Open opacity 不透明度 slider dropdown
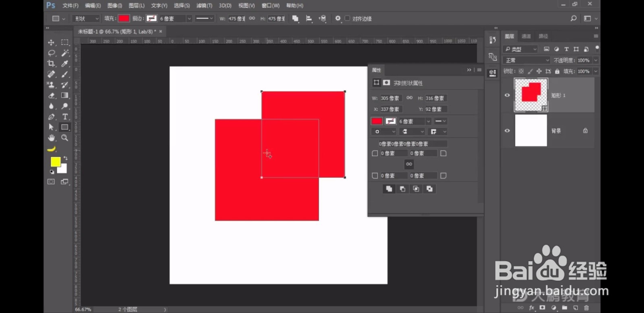Image resolution: width=644 pixels, height=313 pixels. (x=596, y=60)
